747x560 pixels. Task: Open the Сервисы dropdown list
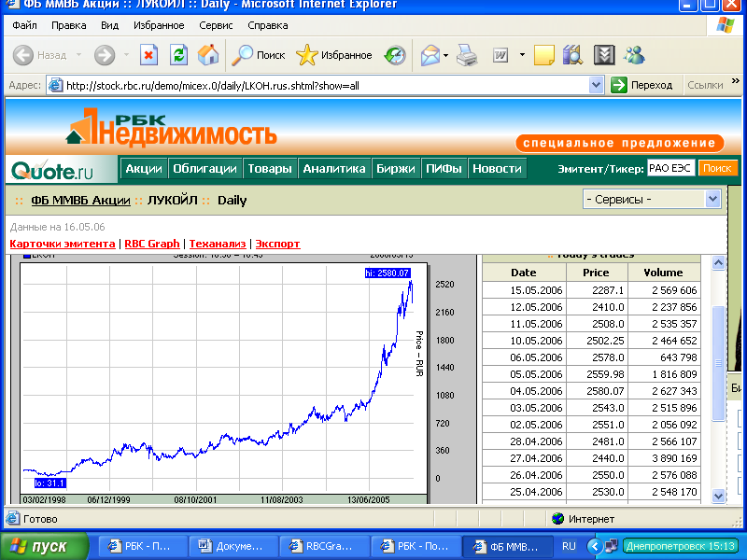point(652,199)
